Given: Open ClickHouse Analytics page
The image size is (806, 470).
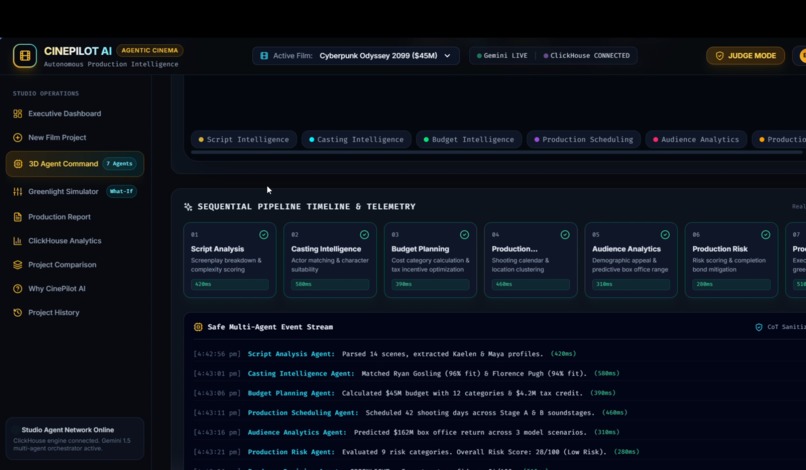Looking at the screenshot, I should pos(75,241).
